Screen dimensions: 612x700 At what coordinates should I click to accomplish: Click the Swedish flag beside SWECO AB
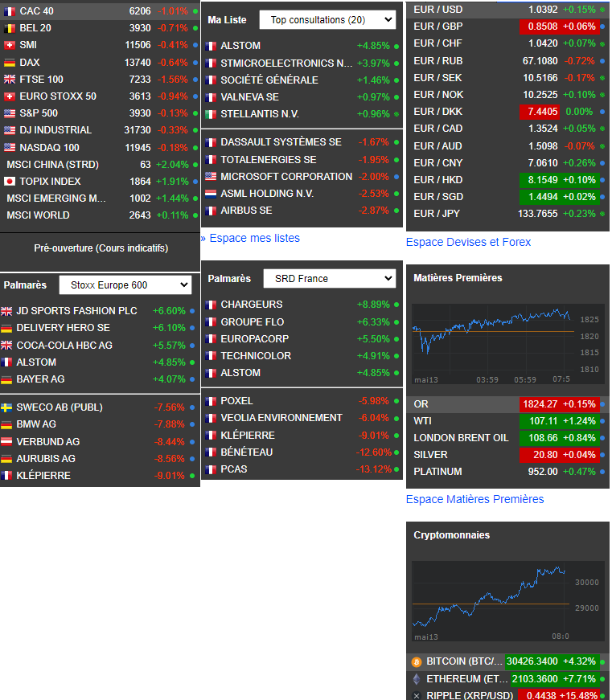coord(6,407)
